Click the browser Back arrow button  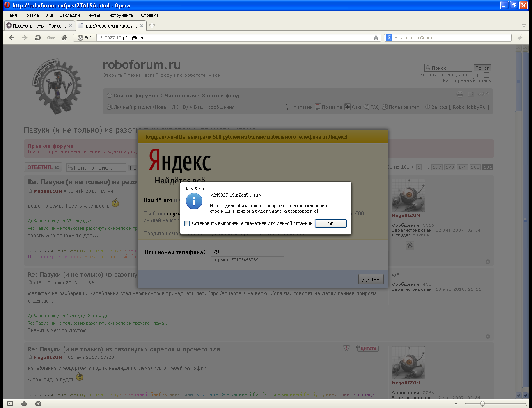[11, 38]
